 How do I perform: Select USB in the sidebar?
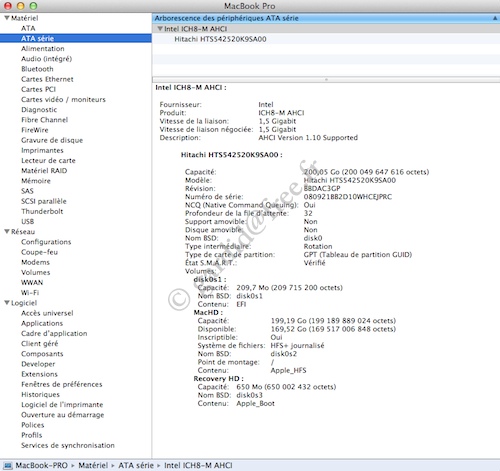27,221
